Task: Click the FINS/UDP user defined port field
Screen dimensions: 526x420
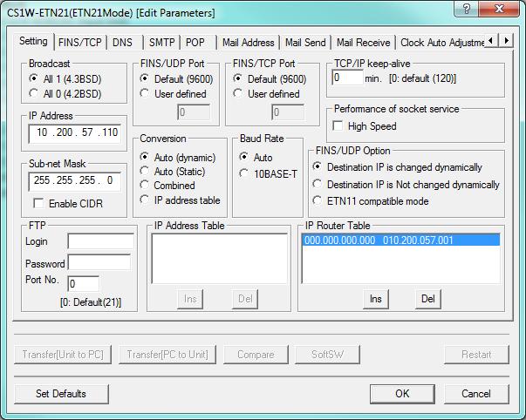Action: (194, 112)
